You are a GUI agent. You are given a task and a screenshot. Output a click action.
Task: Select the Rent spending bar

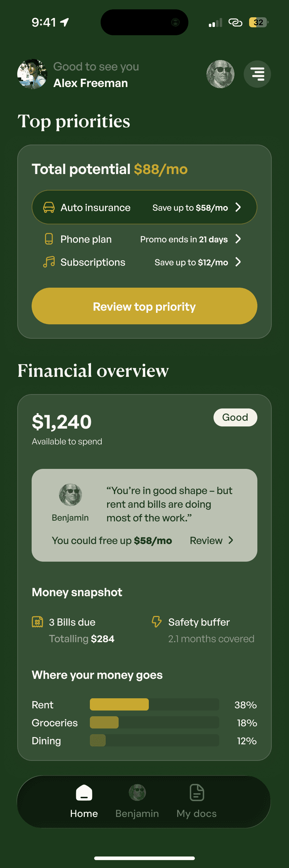(x=155, y=704)
